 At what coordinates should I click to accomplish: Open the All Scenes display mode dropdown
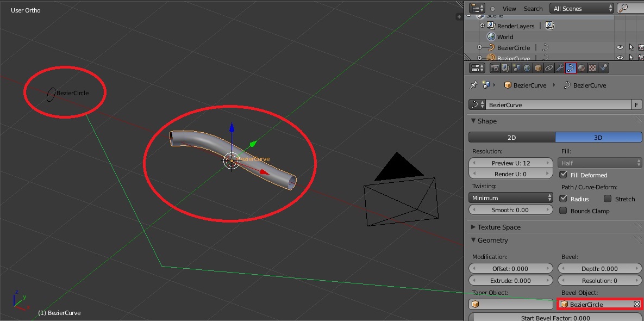tap(582, 8)
